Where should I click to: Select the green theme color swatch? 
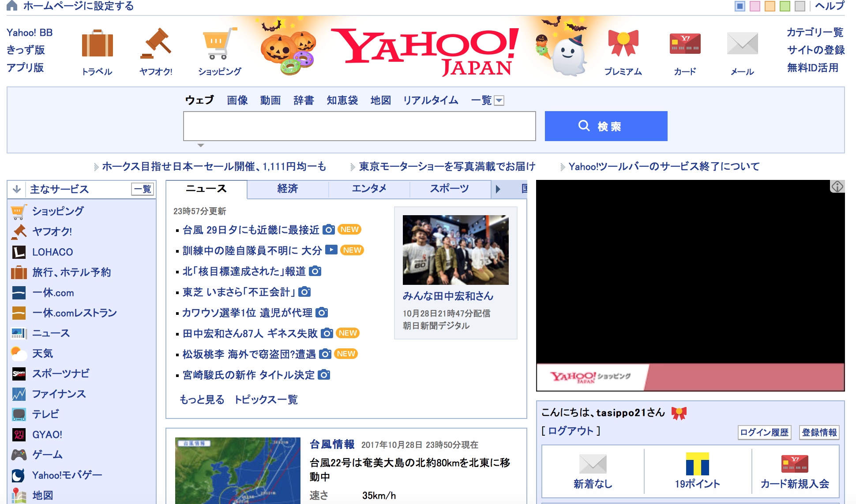[785, 6]
